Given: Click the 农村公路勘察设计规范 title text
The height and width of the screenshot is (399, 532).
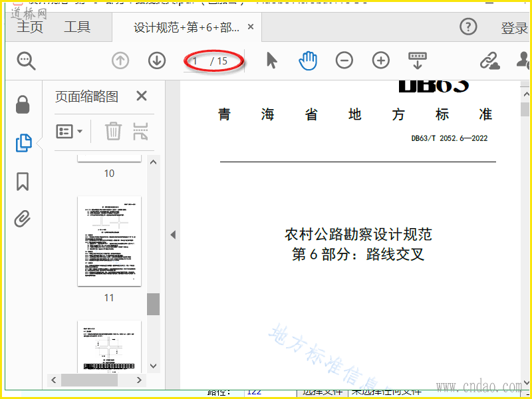Looking at the screenshot, I should pyautogui.click(x=358, y=235).
